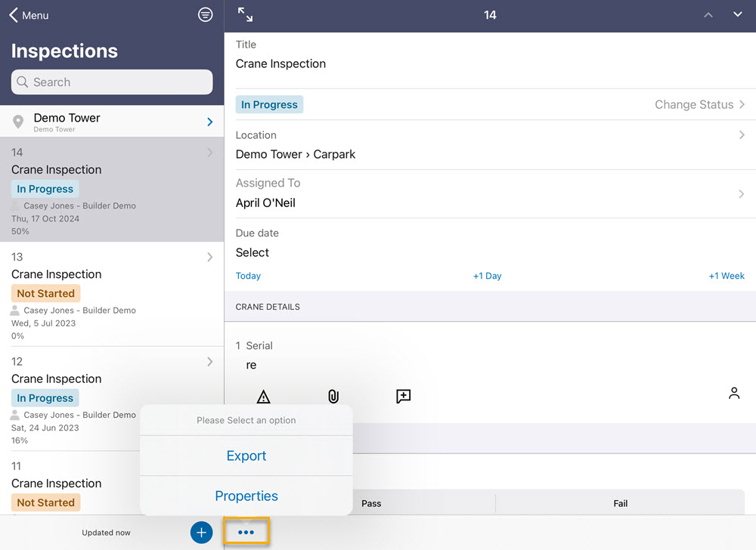This screenshot has height=550, width=756.
Task: Select inspection 12 Crane Inspection title
Action: click(57, 379)
